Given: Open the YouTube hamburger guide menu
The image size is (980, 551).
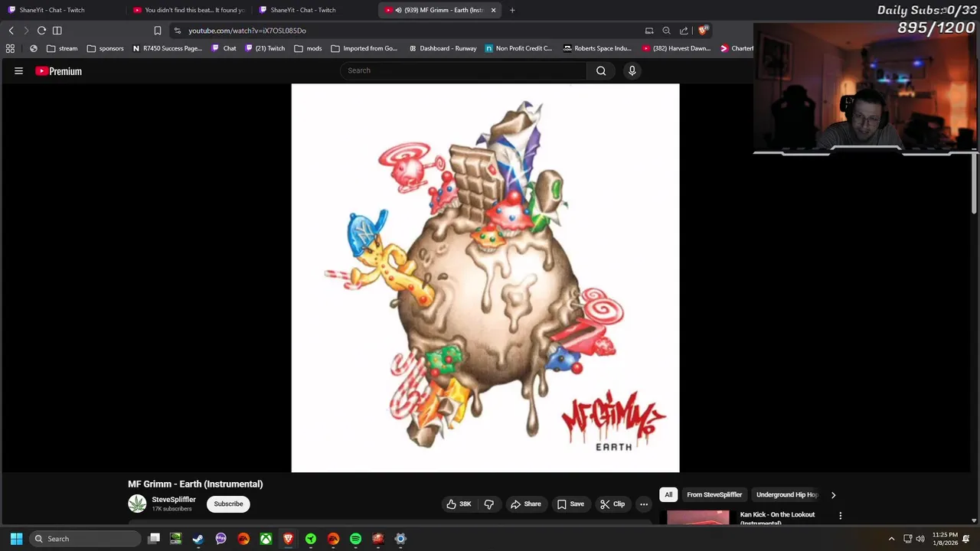Looking at the screenshot, I should click(x=18, y=71).
